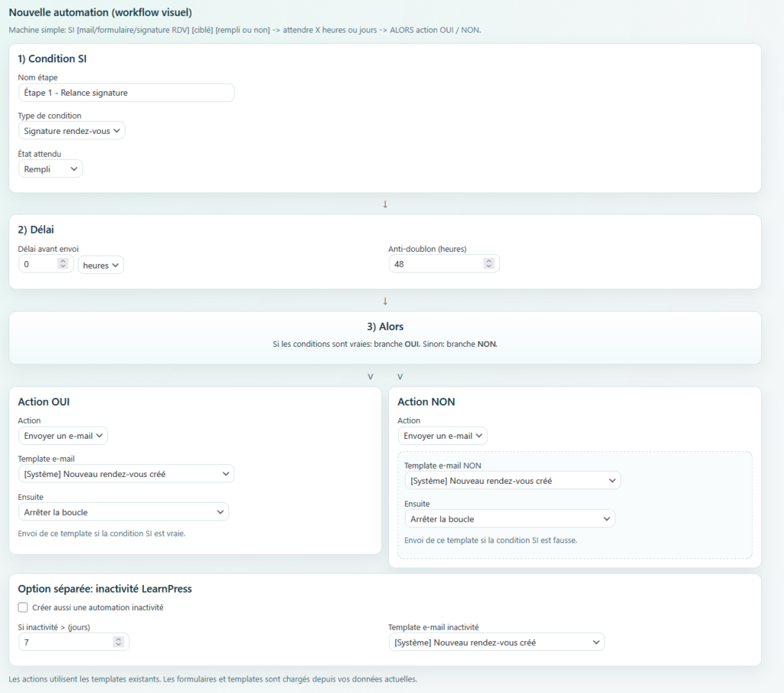Expand the Template e-mail dropdown in Action OUI
The height and width of the screenshot is (693, 784).
tap(126, 474)
